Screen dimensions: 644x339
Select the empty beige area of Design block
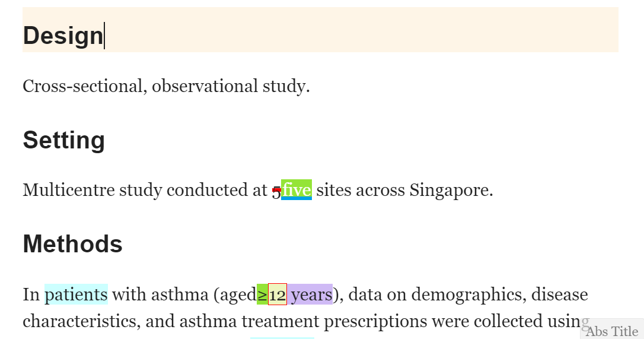point(361,30)
